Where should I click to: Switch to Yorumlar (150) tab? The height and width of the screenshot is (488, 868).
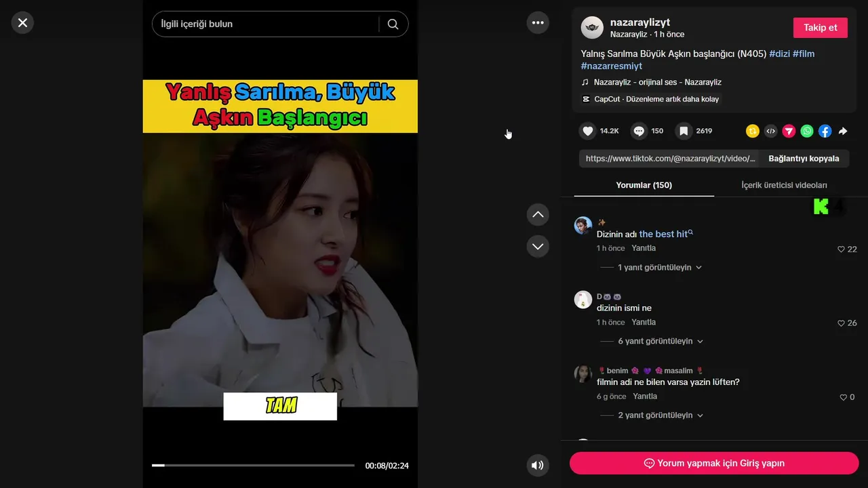[644, 185]
